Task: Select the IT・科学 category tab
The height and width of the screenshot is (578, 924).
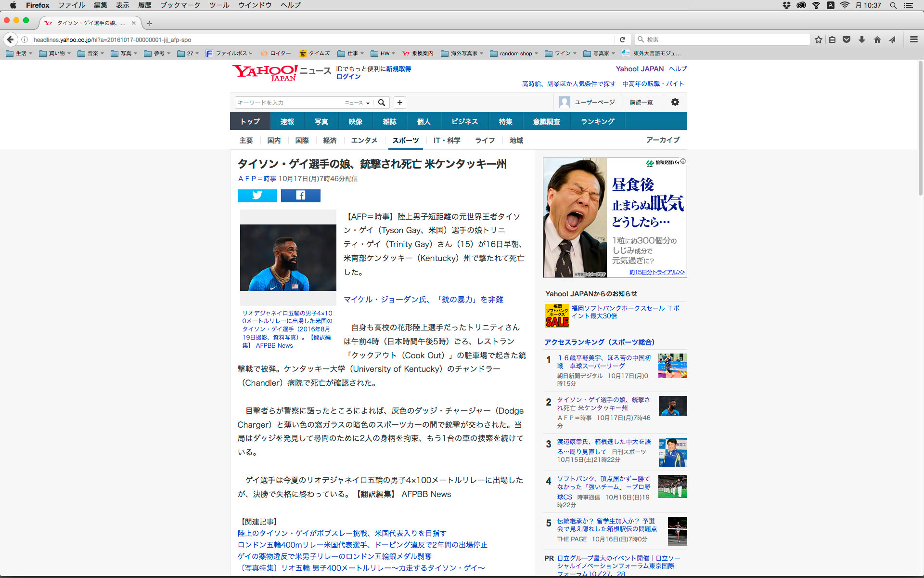Action: (x=447, y=140)
